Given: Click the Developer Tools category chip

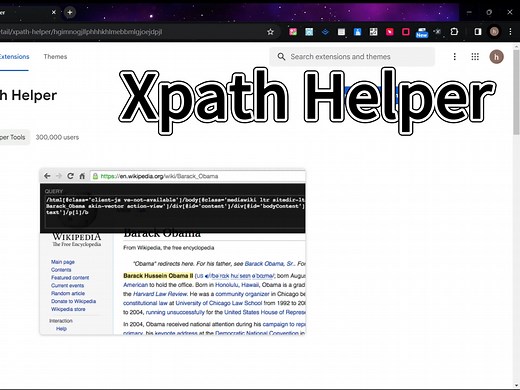Looking at the screenshot, I should coord(14,137).
